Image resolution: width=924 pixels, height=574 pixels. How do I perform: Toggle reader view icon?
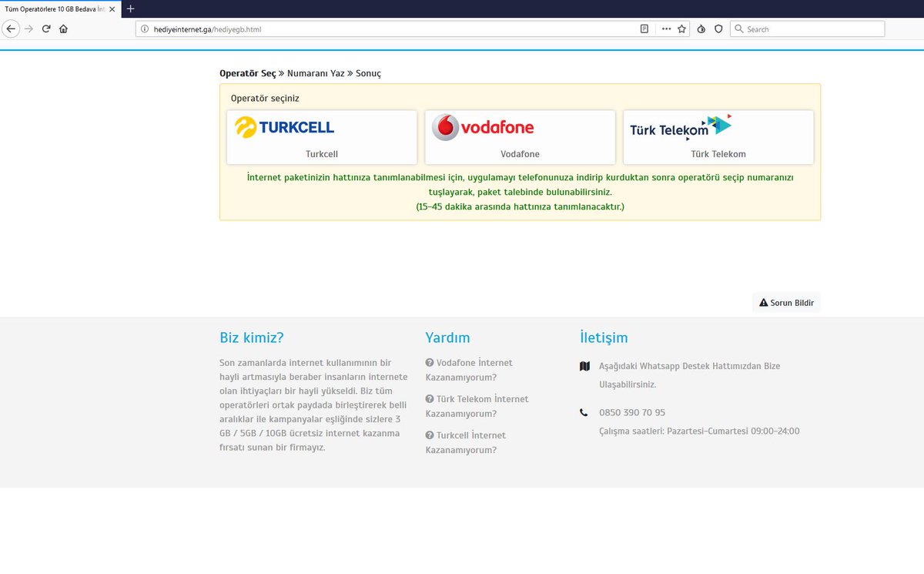click(644, 29)
